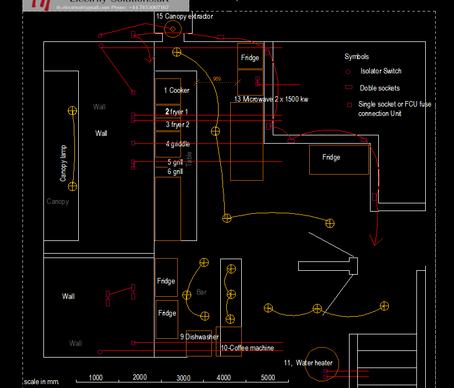
Task: Click the light symbol below canopy extractor
Action: 177,52
